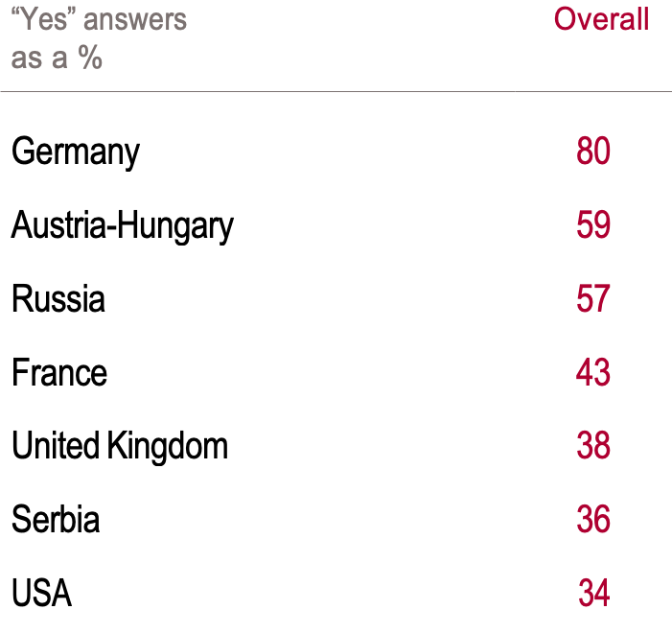The image size is (672, 633).
Task: Click the horizontal divider line below header
Action: [336, 92]
